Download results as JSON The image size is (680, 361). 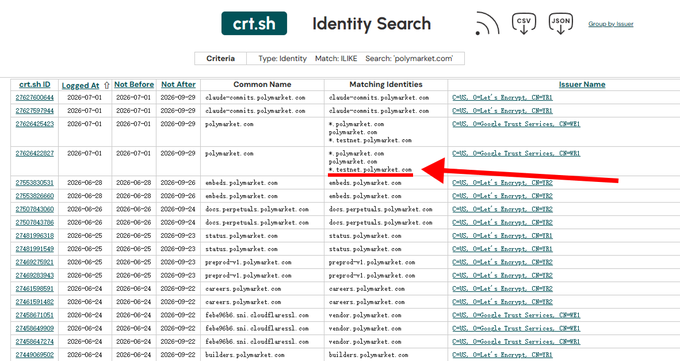pyautogui.click(x=560, y=23)
